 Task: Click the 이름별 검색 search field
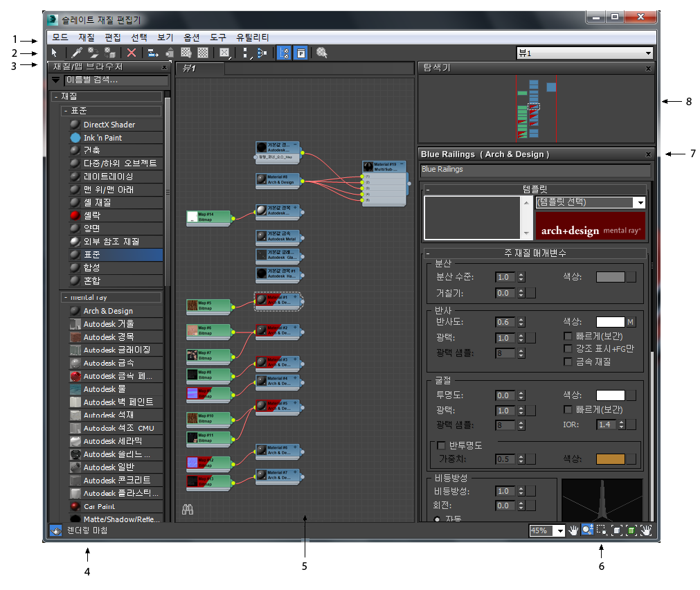[x=116, y=80]
